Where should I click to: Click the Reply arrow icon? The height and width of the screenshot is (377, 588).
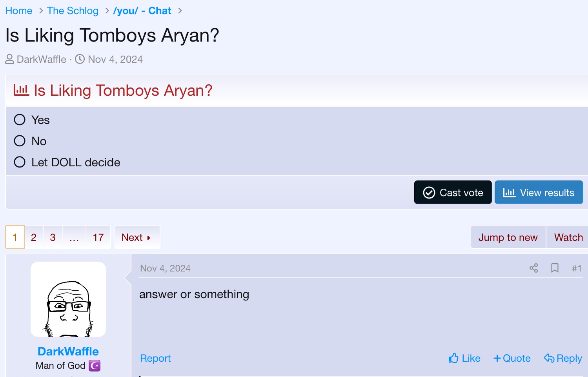click(x=549, y=358)
